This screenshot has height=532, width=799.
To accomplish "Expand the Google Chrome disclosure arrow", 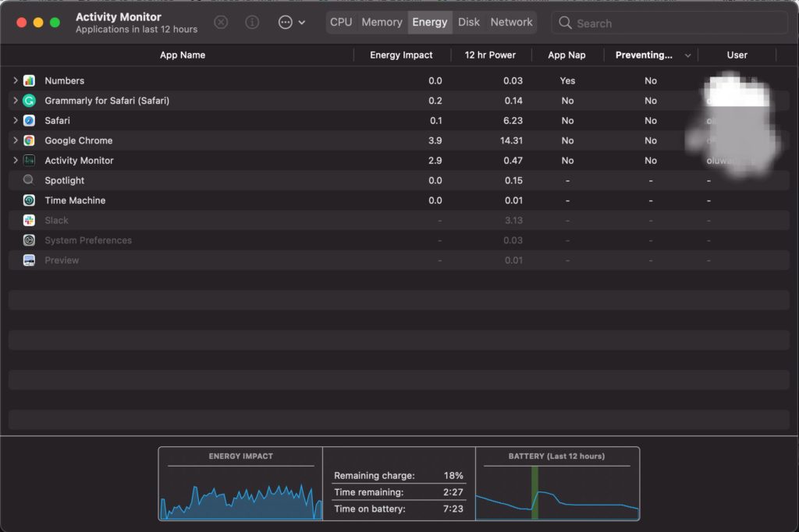I will coord(16,140).
